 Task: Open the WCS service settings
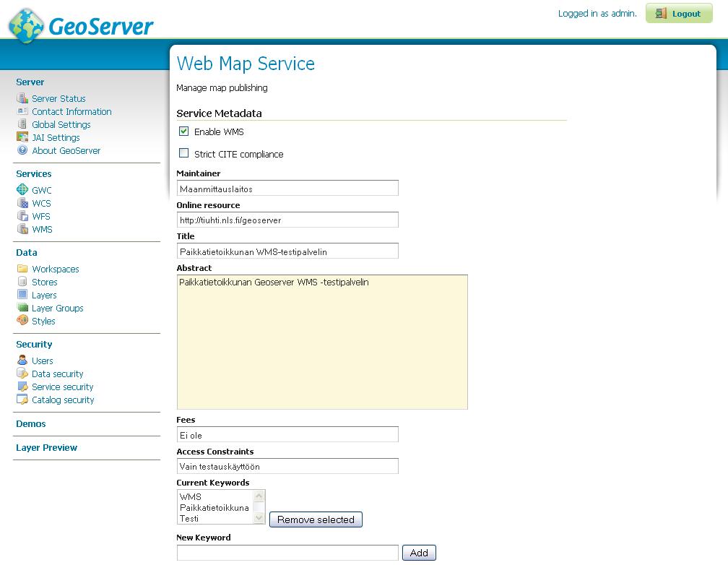click(41, 203)
